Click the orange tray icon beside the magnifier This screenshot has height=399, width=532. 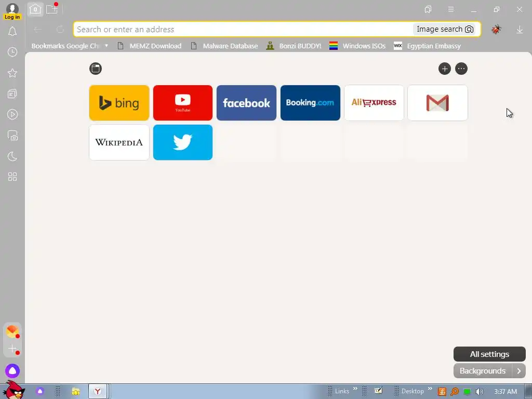442,392
